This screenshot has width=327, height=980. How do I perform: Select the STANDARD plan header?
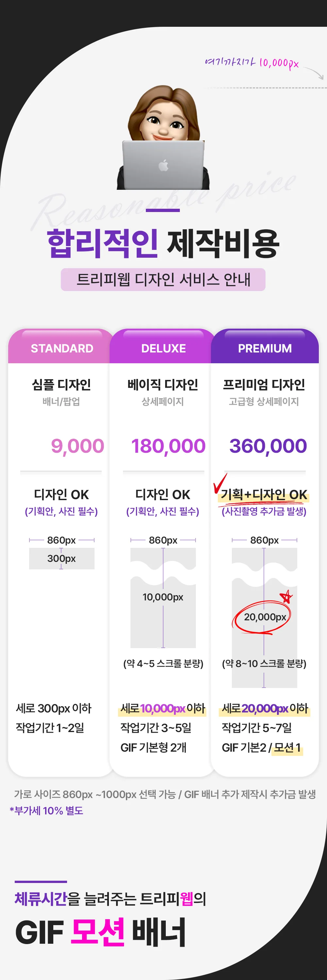(x=62, y=348)
